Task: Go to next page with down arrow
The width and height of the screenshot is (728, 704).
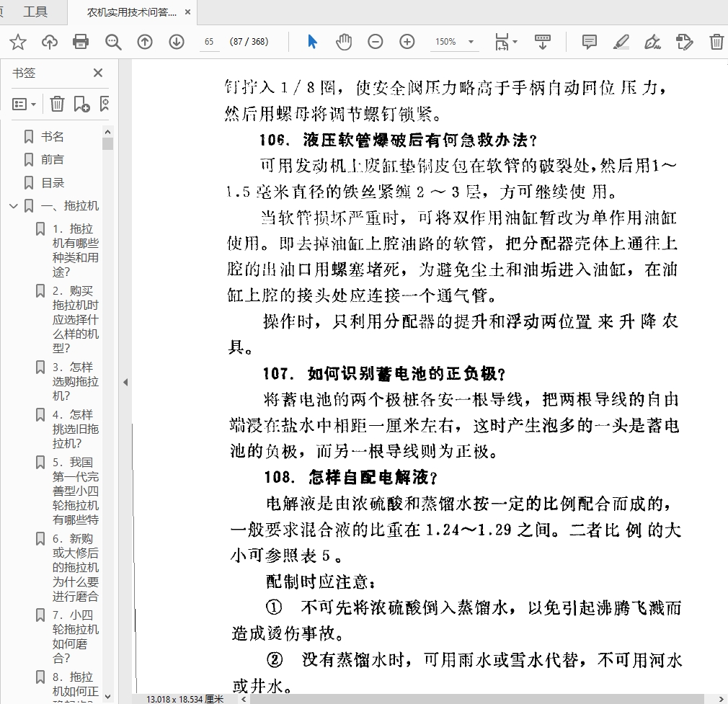Action: [177, 42]
